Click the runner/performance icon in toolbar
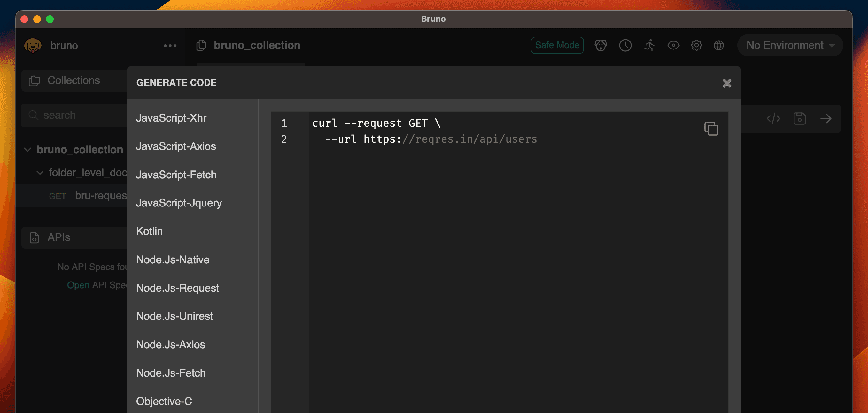This screenshot has height=413, width=868. pyautogui.click(x=649, y=45)
